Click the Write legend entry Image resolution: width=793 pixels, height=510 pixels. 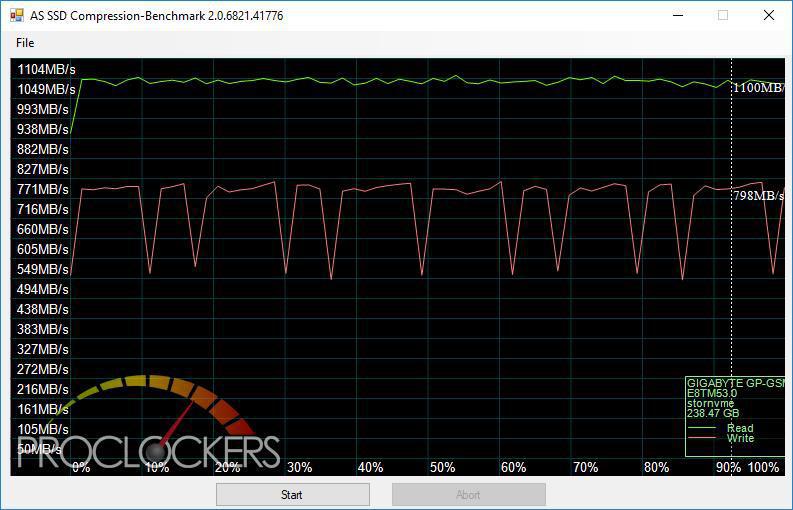[740, 438]
